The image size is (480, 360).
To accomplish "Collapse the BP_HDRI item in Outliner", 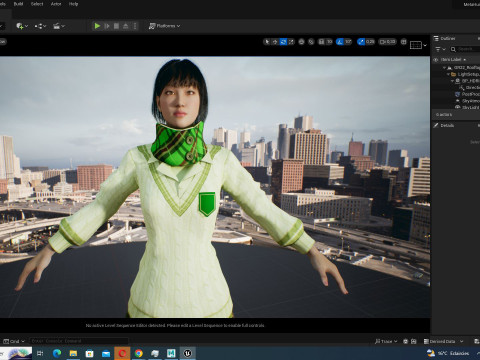I will (x=452, y=81).
